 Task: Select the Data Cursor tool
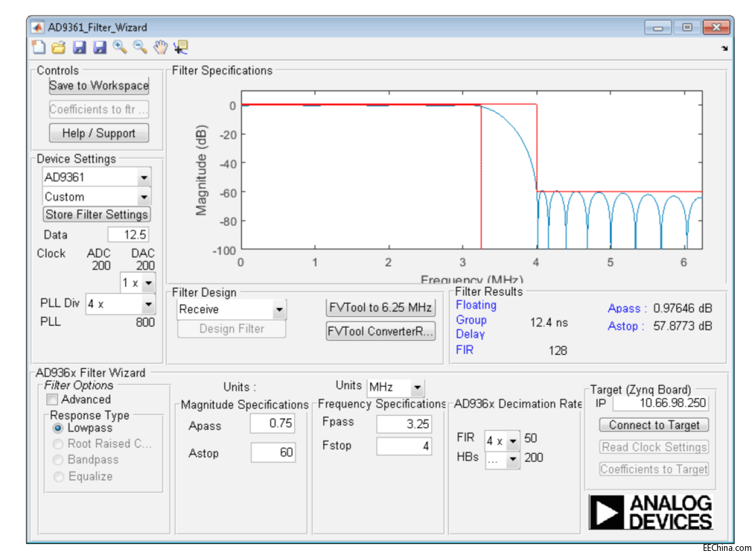coord(181,47)
